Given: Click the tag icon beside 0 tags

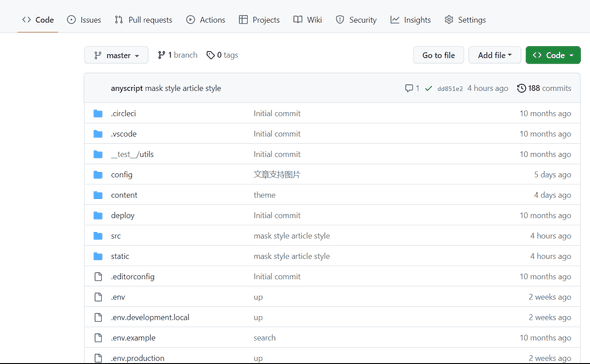Looking at the screenshot, I should (210, 55).
